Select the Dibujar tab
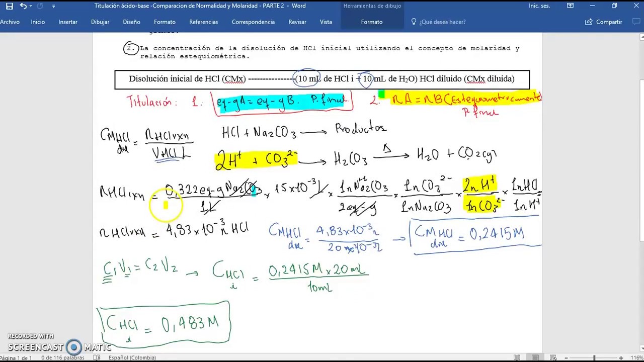 coord(100,22)
